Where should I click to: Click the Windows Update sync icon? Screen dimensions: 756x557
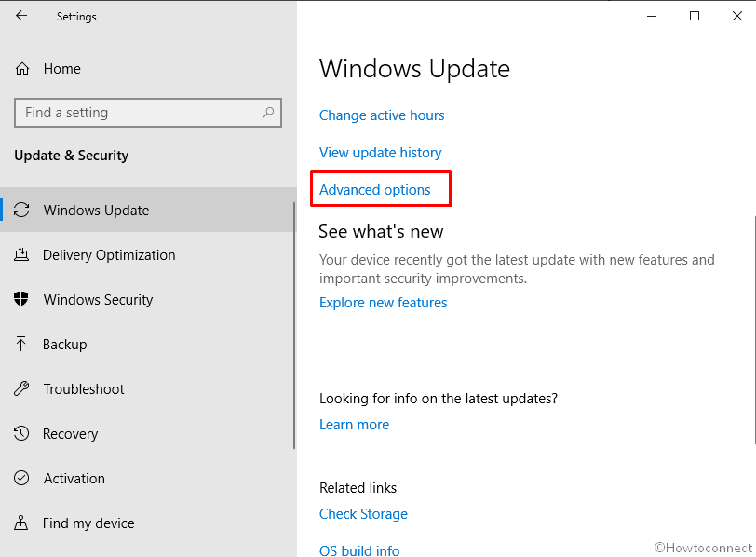(x=21, y=210)
